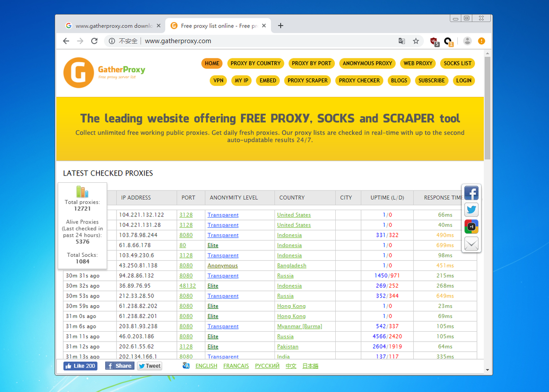
Task: Open the black circular extension icon
Action: click(x=449, y=42)
